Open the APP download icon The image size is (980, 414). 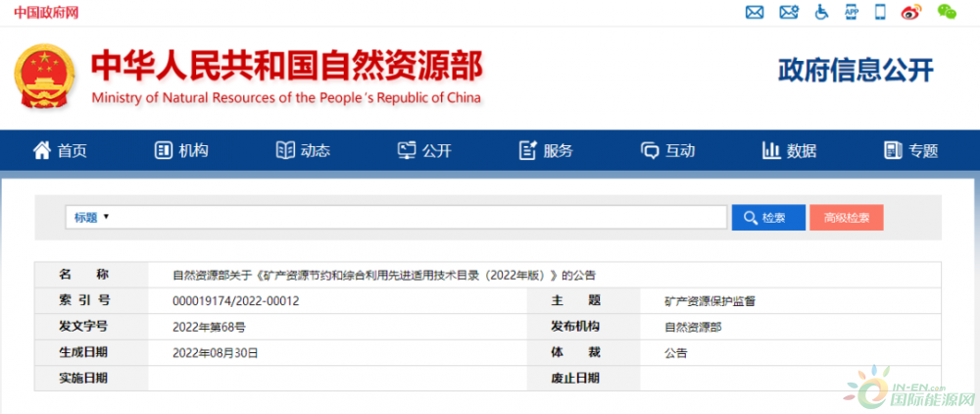[x=852, y=12]
